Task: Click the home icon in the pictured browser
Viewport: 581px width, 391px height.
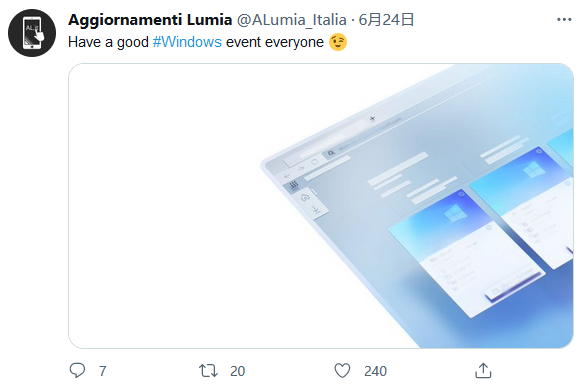Action: coord(305,197)
